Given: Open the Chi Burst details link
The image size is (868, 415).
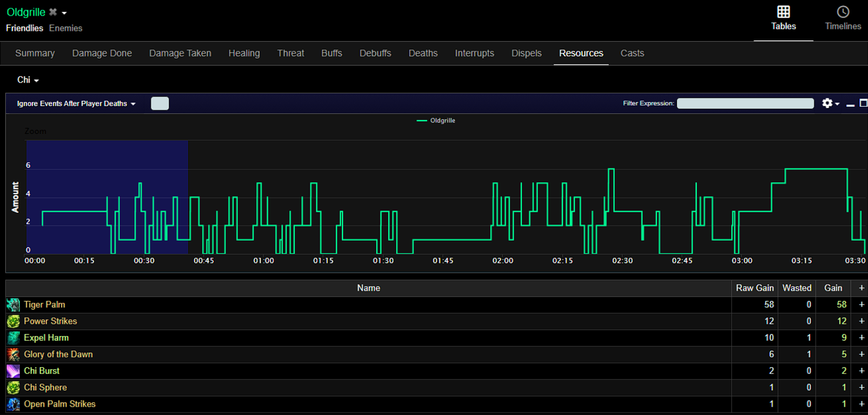Looking at the screenshot, I should point(42,370).
